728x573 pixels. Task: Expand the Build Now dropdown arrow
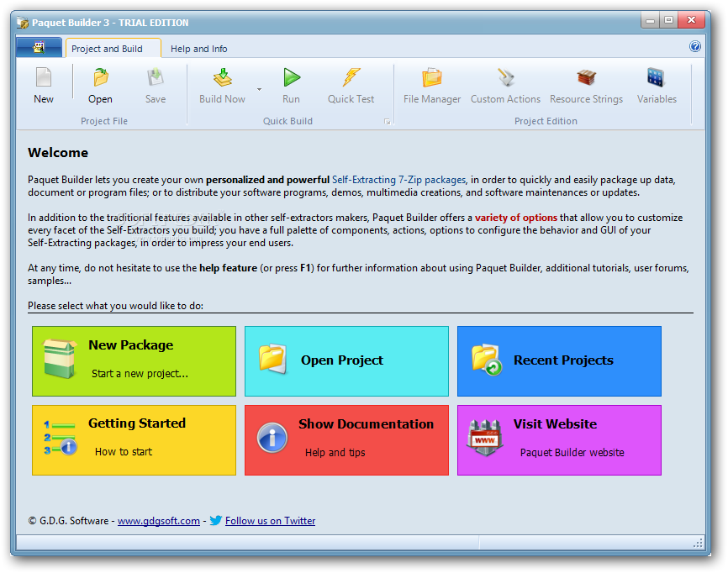[x=259, y=89]
